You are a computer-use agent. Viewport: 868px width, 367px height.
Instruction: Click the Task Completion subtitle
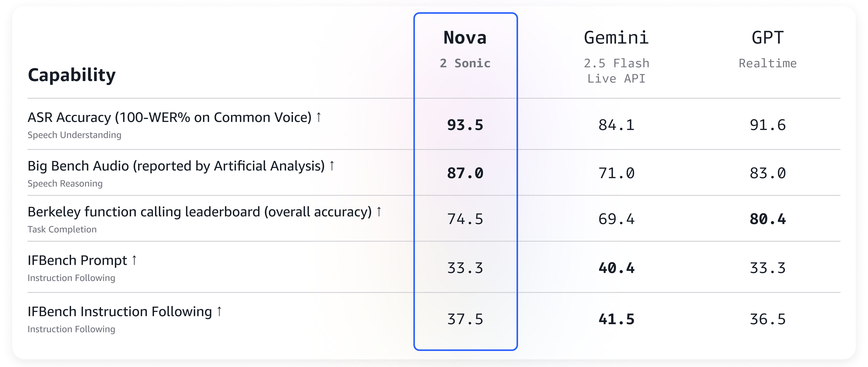[x=62, y=229]
